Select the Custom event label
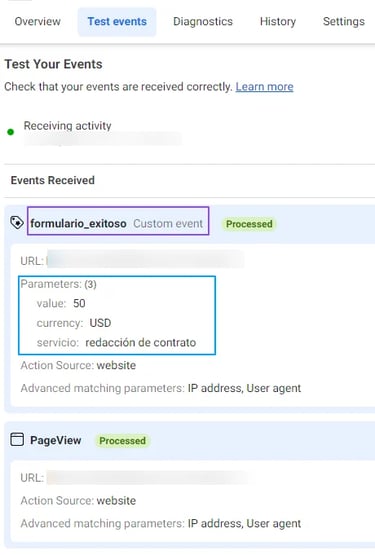The height and width of the screenshot is (555, 375). (168, 223)
